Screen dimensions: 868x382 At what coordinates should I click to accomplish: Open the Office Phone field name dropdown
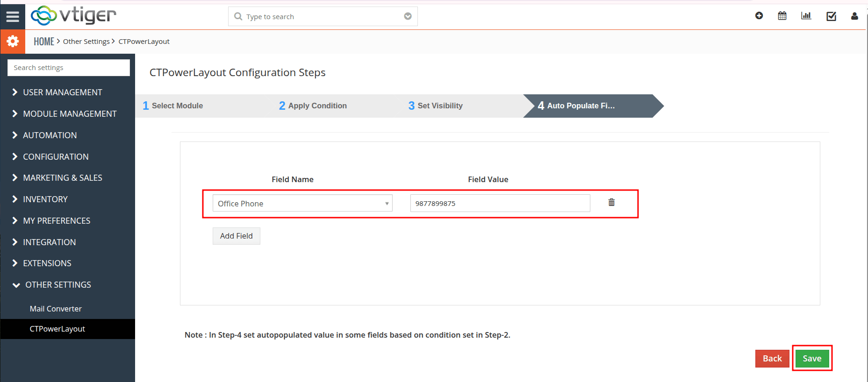tap(302, 203)
